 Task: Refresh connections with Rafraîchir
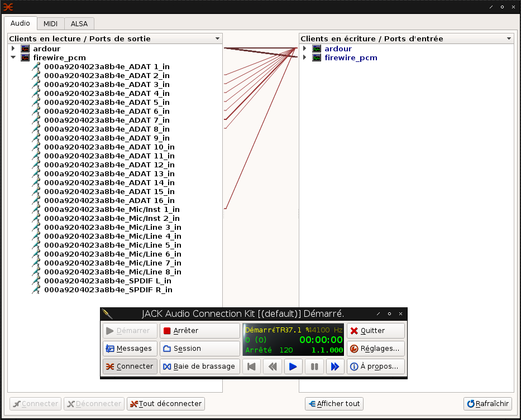click(x=487, y=404)
